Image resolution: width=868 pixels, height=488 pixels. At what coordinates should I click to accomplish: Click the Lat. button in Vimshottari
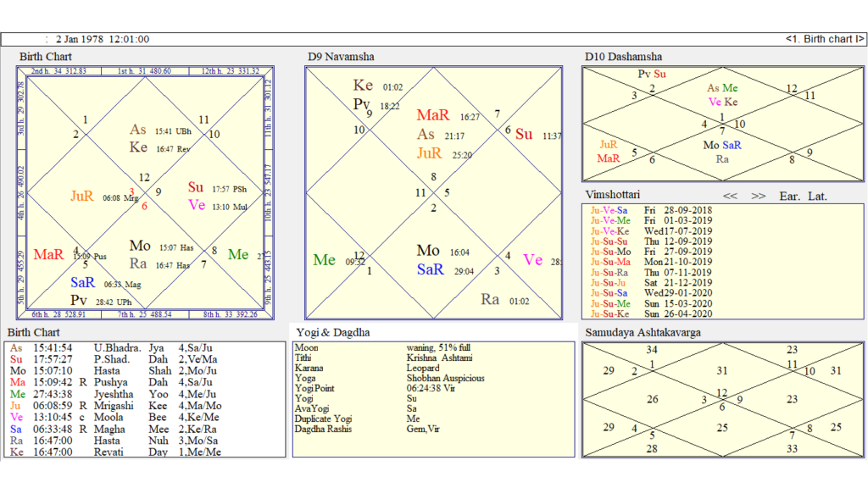(817, 196)
